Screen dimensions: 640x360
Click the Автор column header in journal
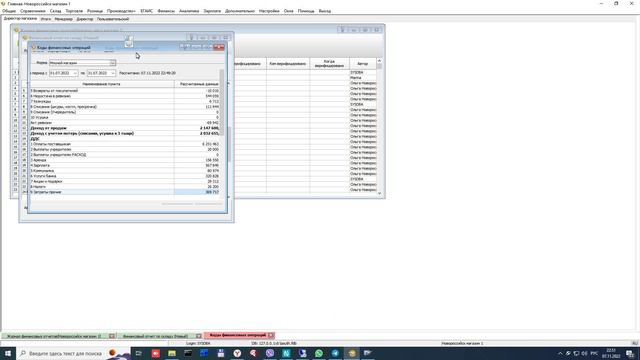coord(362,64)
